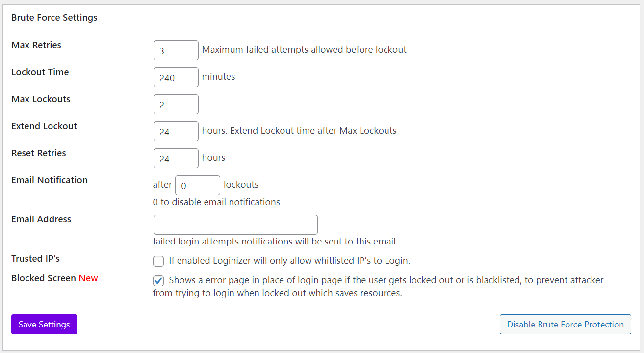Focus the Reset Retries hours field

[176, 158]
